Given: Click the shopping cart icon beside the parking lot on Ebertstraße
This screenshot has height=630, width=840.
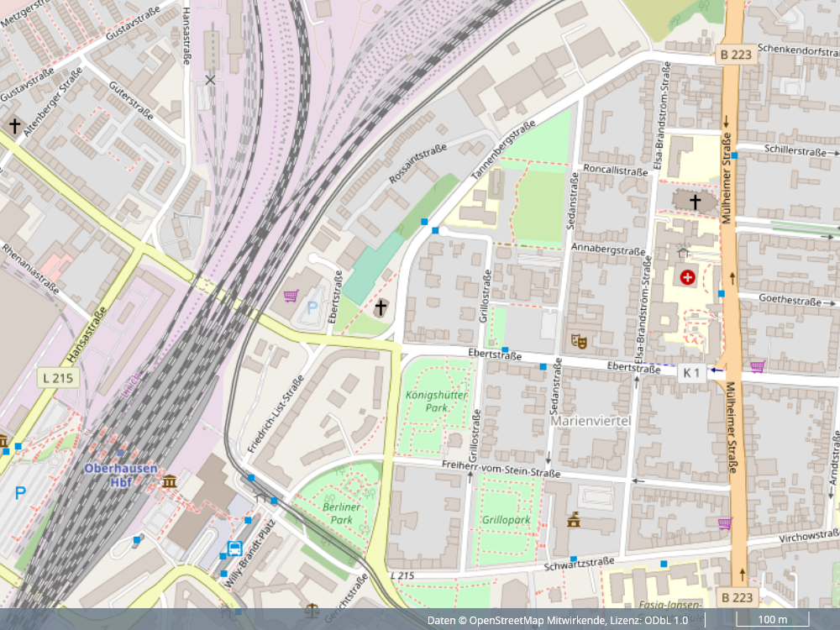Looking at the screenshot, I should tap(291, 296).
